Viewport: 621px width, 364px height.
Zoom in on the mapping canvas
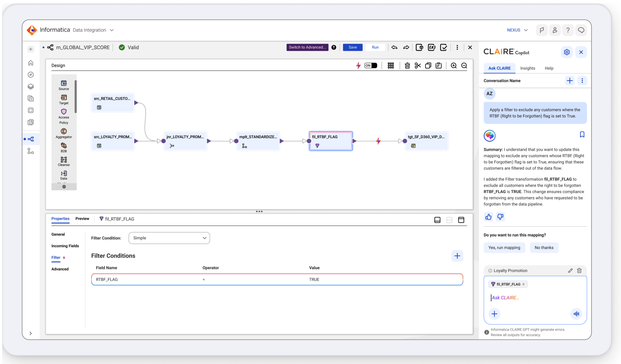[x=454, y=65]
